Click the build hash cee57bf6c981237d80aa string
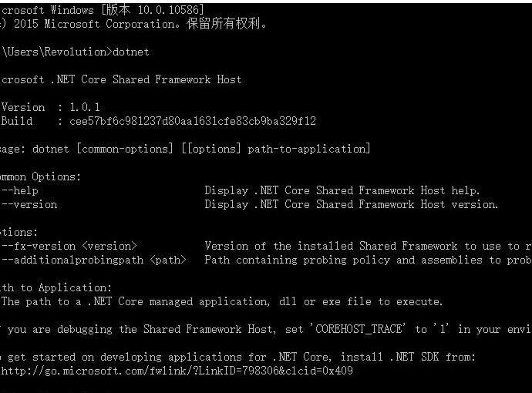 coord(193,121)
